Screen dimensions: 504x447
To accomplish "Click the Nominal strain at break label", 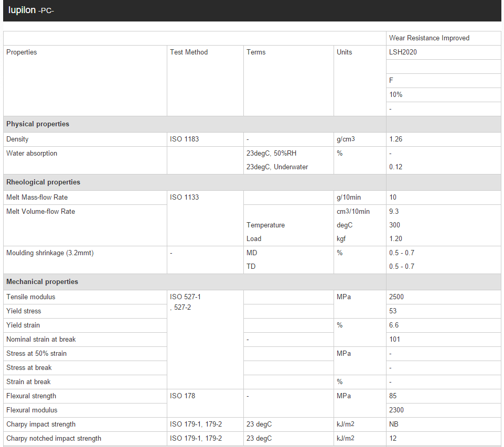I will (x=41, y=340).
